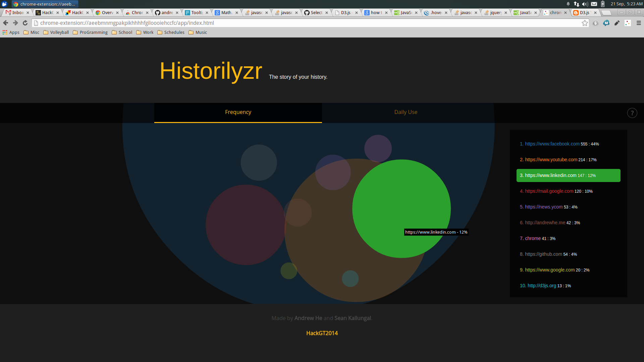Click the HackGT2014 link
Screen dimensions: 644x362
322,333
